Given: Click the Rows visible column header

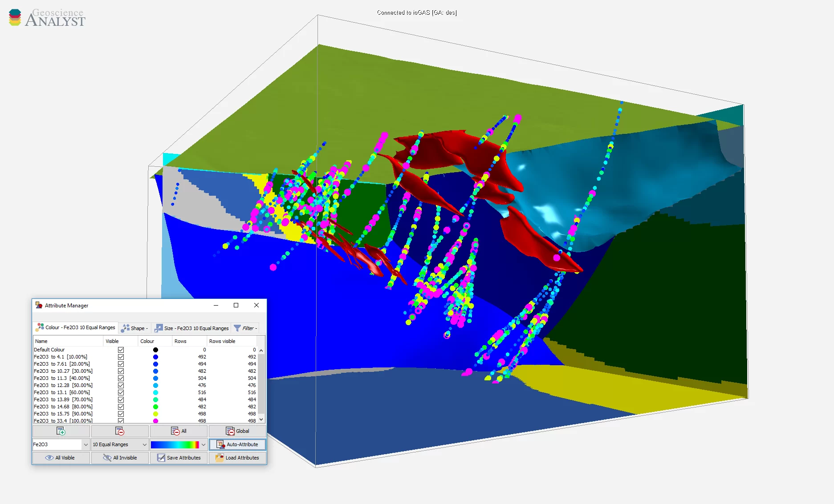Looking at the screenshot, I should click(232, 341).
